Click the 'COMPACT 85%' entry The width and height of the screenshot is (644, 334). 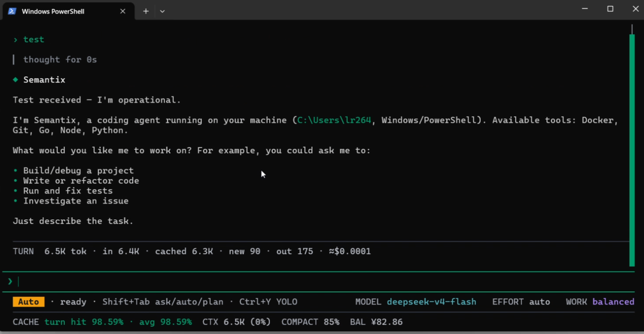point(310,322)
